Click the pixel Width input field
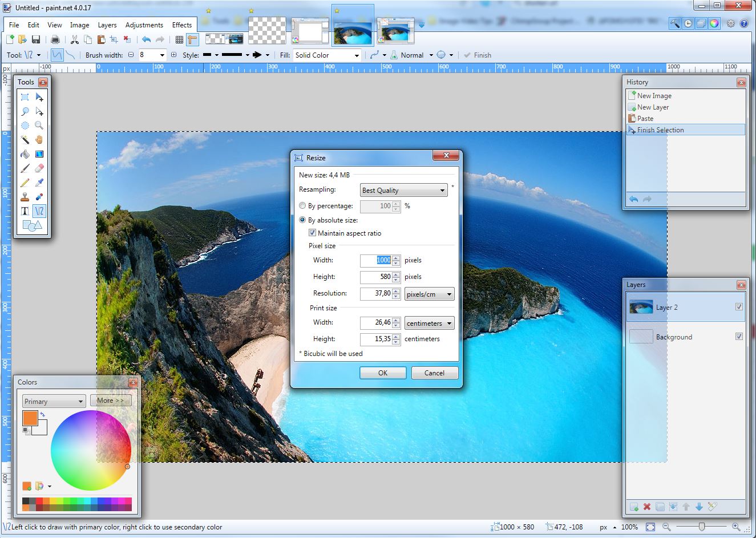This screenshot has height=538, width=756. point(377,260)
